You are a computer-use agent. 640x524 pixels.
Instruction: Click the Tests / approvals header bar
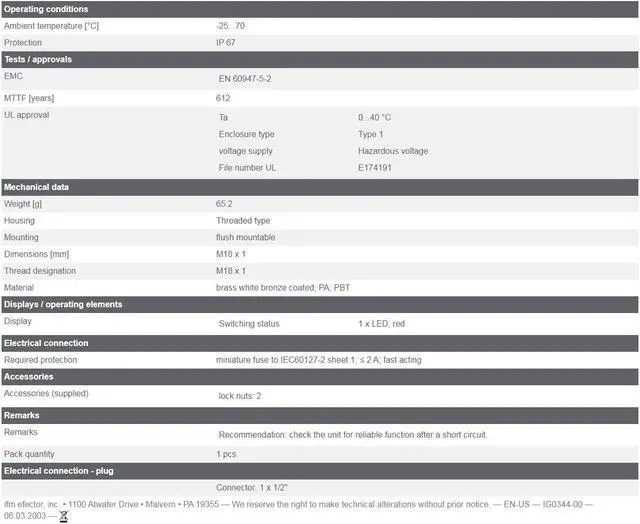[38, 59]
